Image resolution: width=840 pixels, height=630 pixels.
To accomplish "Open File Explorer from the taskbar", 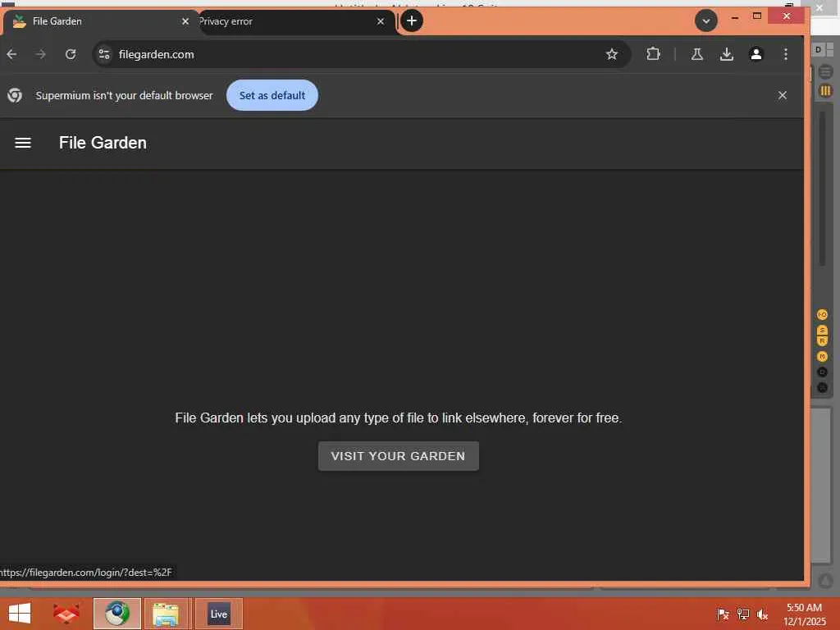I will 166,614.
